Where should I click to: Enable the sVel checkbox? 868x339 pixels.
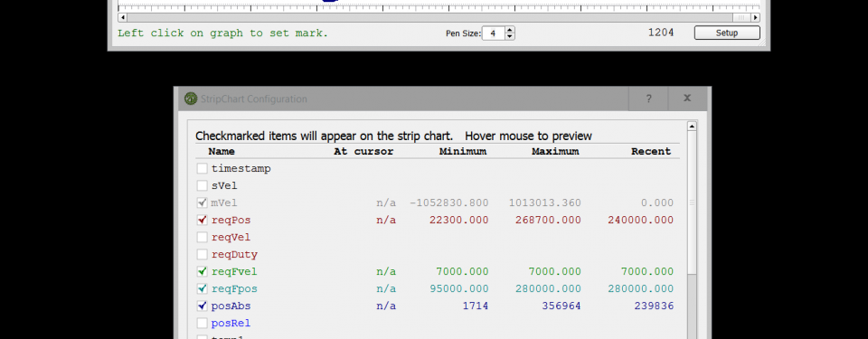(x=202, y=185)
